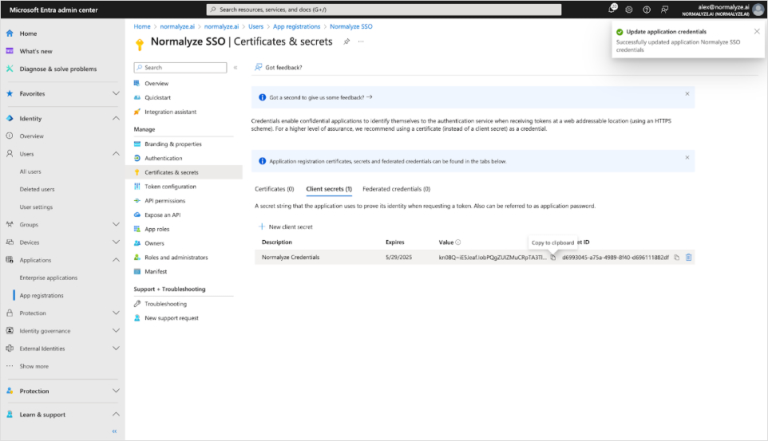Collapse the Identity section in sidebar
Viewport: 768px width, 441px height.
click(115, 118)
